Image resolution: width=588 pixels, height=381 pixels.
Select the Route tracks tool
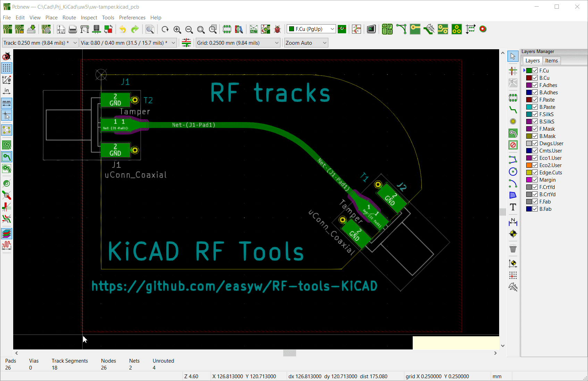point(513,110)
